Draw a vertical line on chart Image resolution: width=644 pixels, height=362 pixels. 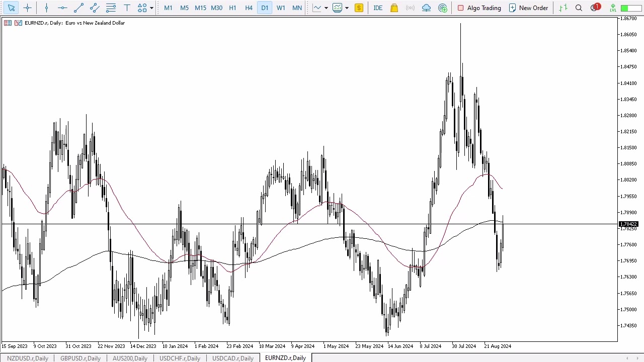click(46, 8)
